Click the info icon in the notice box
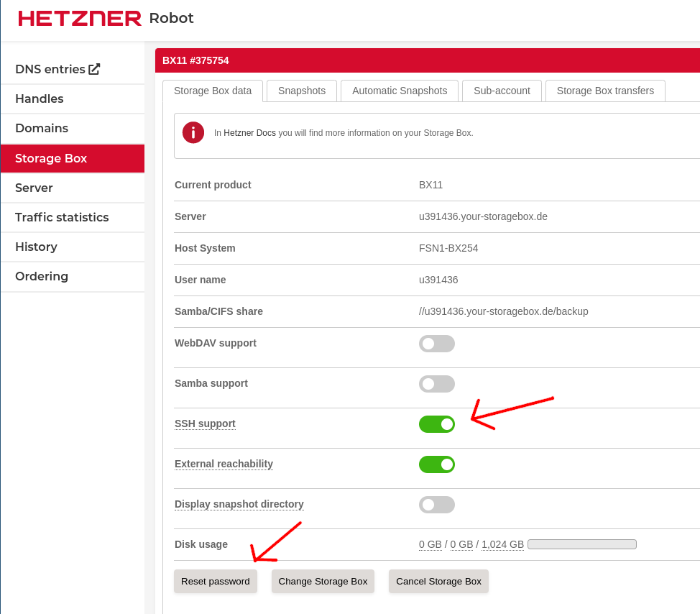Viewport: 700px width, 614px height. pyautogui.click(x=193, y=132)
